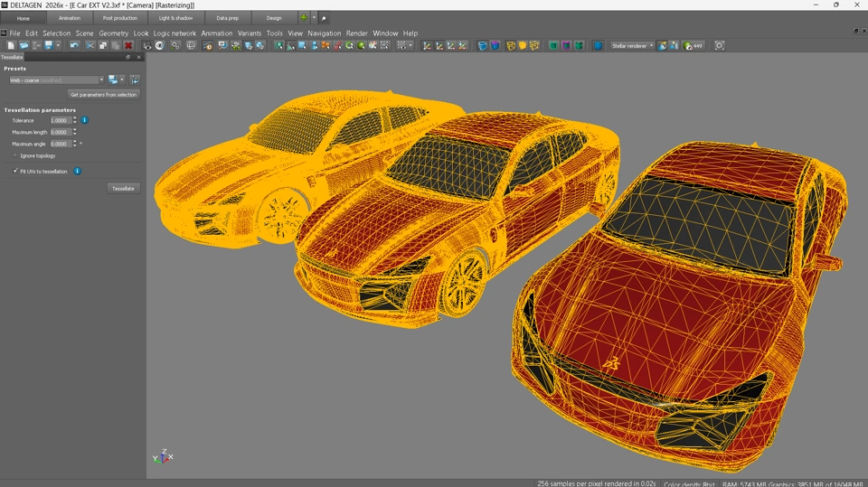Switch to the Design workspace tab
The image size is (868, 487).
click(274, 18)
